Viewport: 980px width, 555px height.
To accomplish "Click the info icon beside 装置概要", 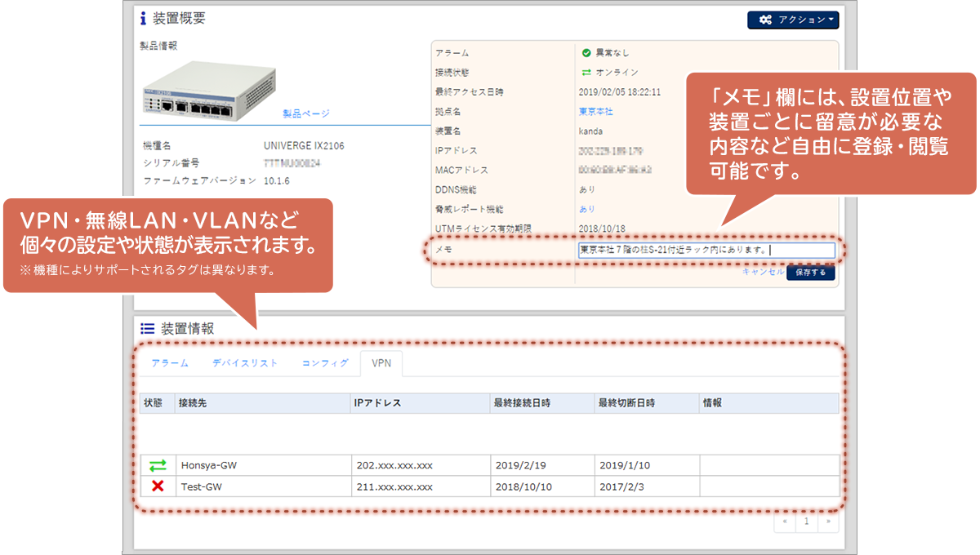I will click(x=143, y=18).
